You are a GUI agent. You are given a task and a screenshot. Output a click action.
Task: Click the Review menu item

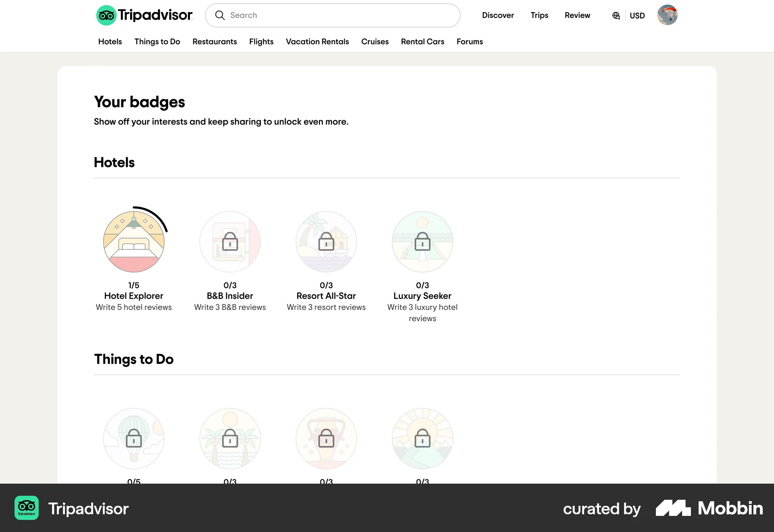(577, 15)
